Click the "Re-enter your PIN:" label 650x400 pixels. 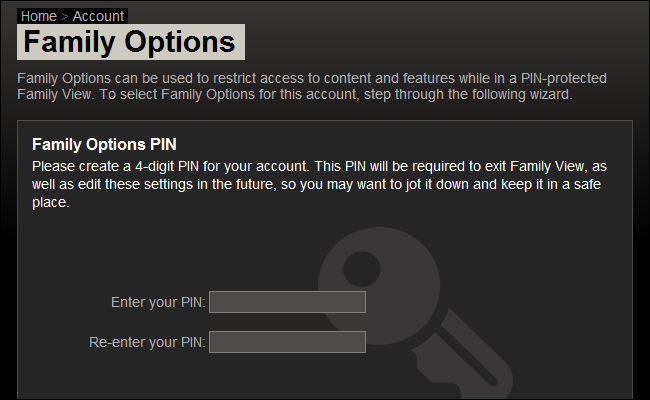(147, 342)
